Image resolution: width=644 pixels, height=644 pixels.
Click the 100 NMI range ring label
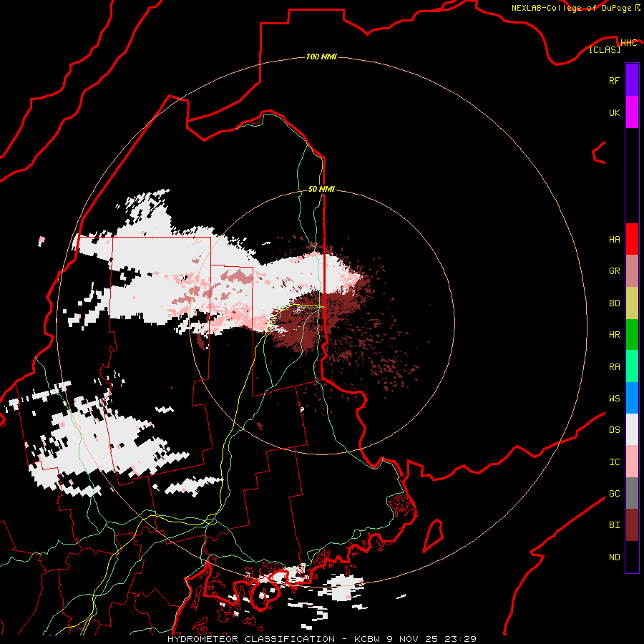pos(321,57)
